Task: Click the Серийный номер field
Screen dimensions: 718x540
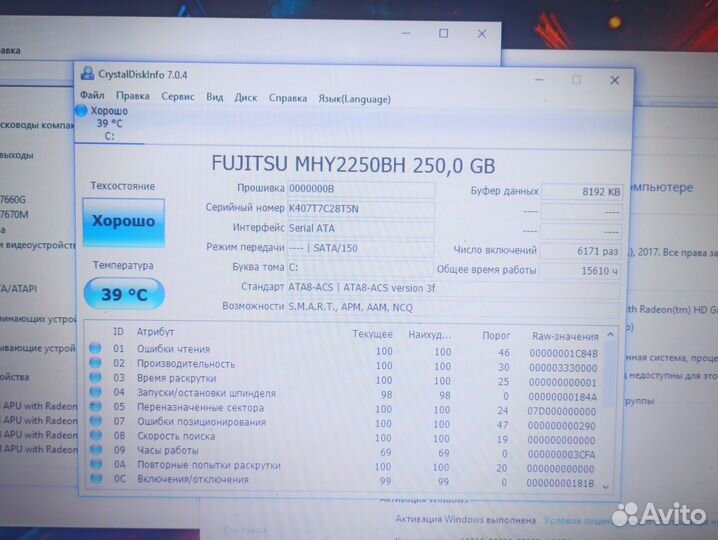Action: (361, 209)
